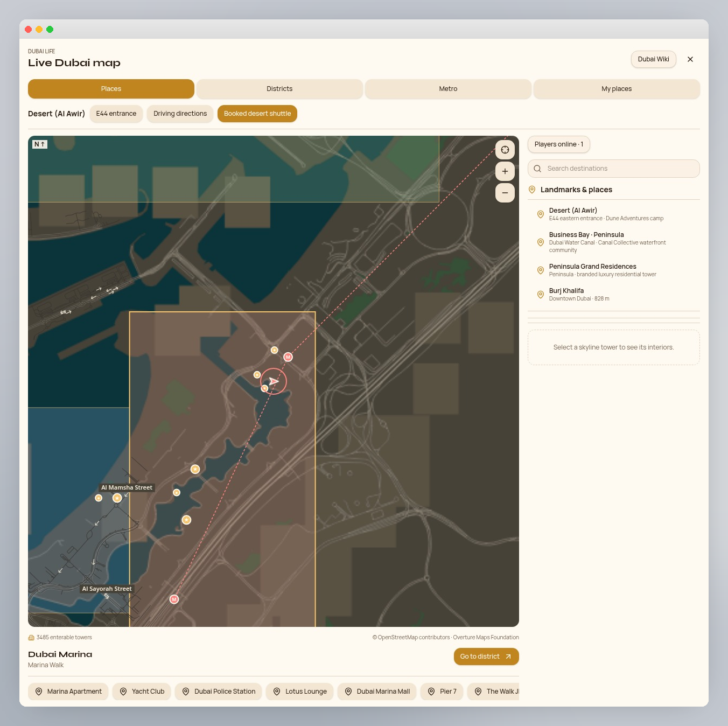
Task: Click the player position arrow marker
Action: click(274, 381)
